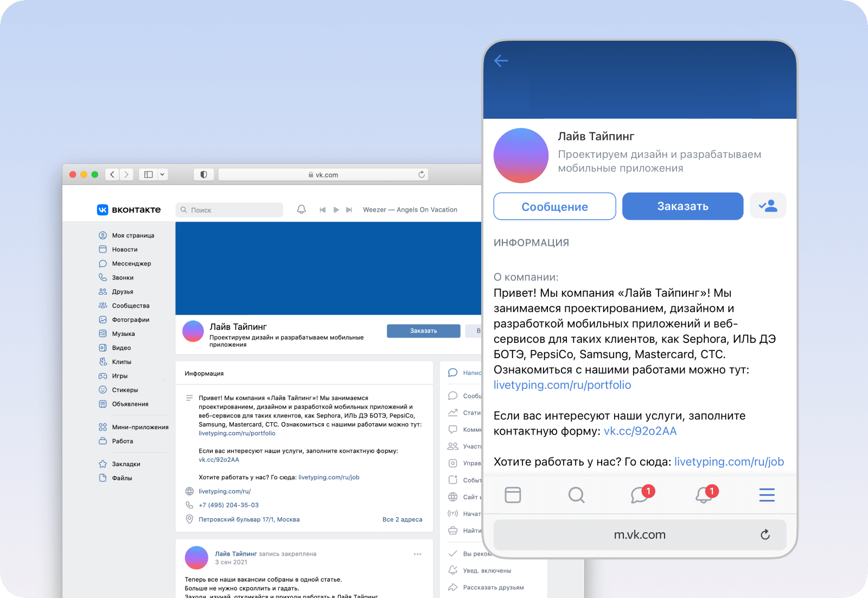The width and height of the screenshot is (868, 598).
Task: Open Лайв Тайпинг avatar on desktop page
Action: coord(193,331)
